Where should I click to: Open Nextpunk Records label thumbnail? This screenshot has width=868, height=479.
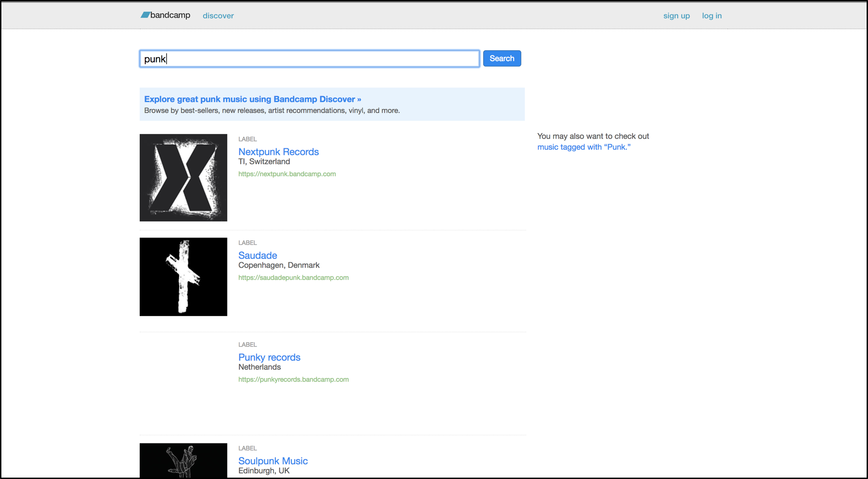click(x=184, y=177)
